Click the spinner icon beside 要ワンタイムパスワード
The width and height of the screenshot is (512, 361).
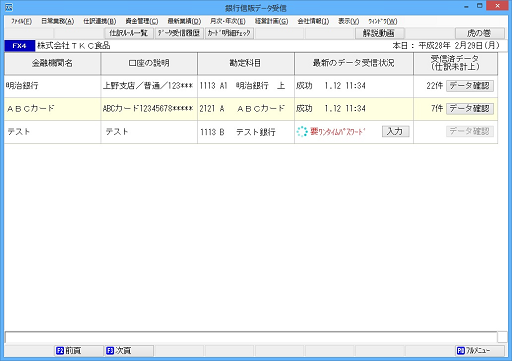302,132
